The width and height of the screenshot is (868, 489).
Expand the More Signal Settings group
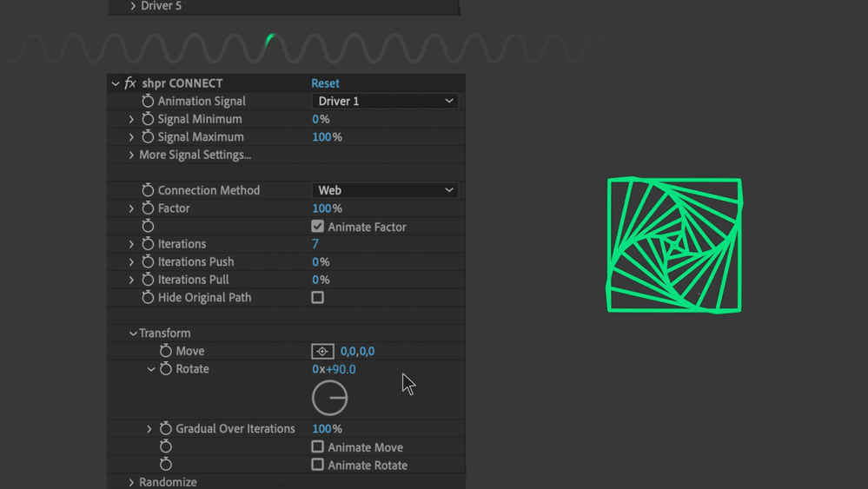point(132,155)
